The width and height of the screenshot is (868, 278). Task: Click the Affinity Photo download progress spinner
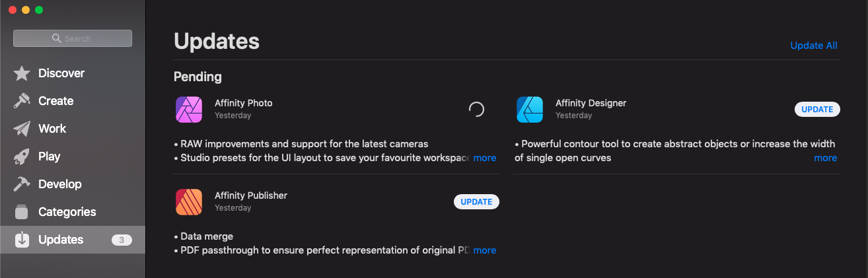(x=476, y=110)
